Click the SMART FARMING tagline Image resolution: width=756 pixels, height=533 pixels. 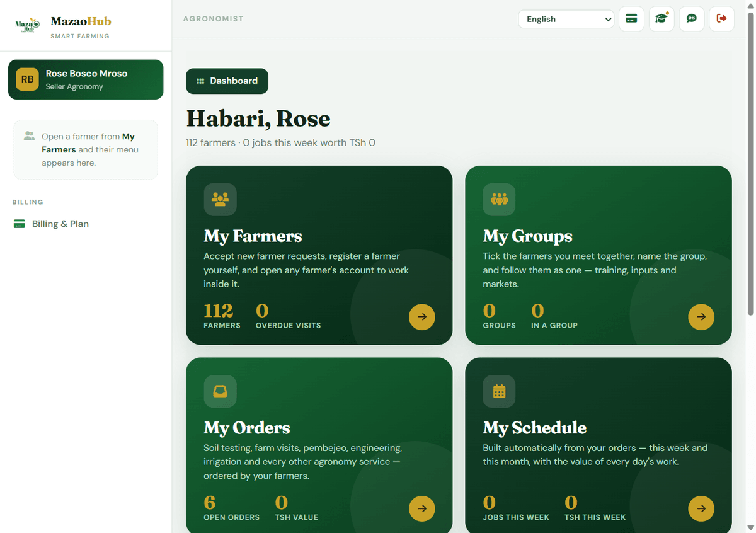tap(80, 37)
